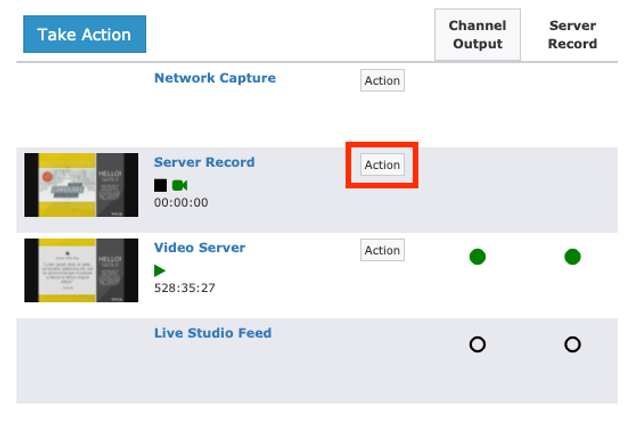Route Live Studio Feed to Server Record

click(572, 344)
